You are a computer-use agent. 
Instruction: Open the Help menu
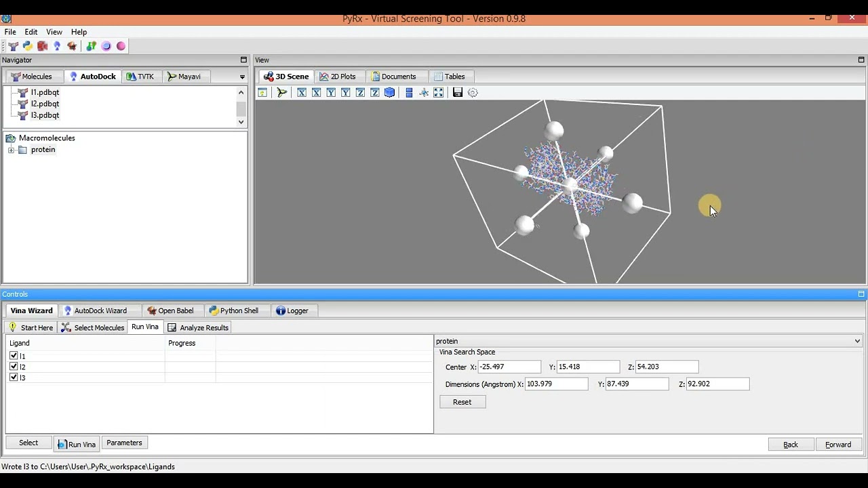click(x=79, y=32)
